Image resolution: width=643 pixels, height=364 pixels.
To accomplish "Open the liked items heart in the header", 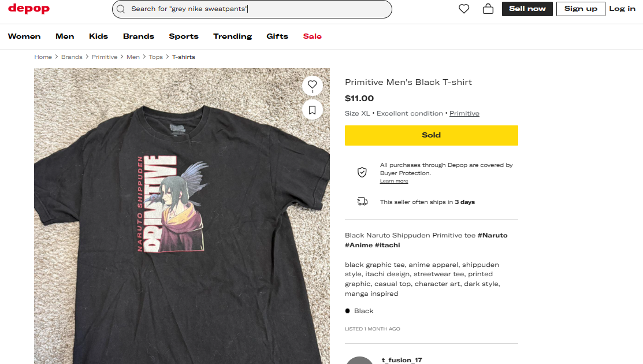I will pyautogui.click(x=464, y=9).
